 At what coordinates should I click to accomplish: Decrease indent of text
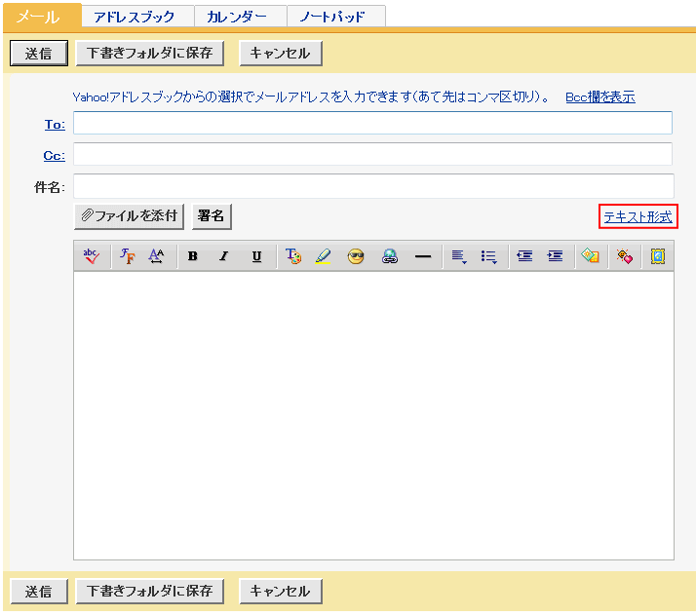tap(524, 256)
